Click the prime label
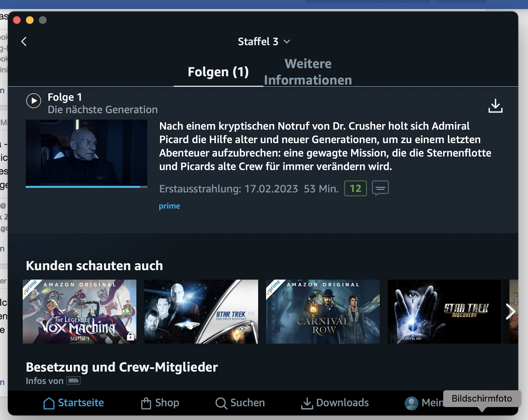528x420 pixels. pyautogui.click(x=169, y=206)
